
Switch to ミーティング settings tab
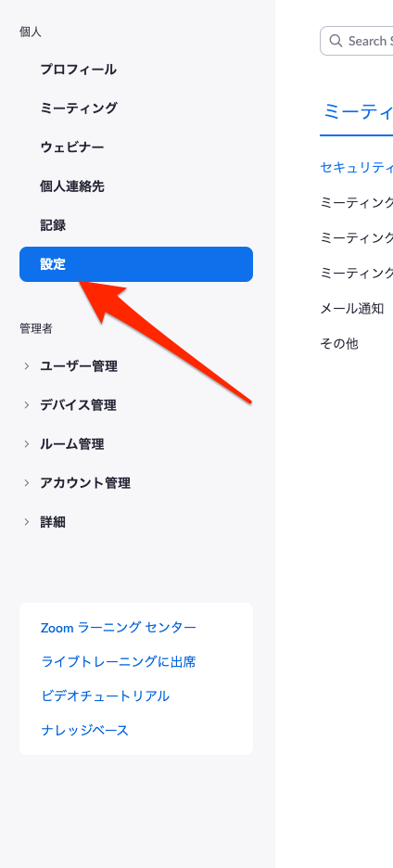(358, 112)
